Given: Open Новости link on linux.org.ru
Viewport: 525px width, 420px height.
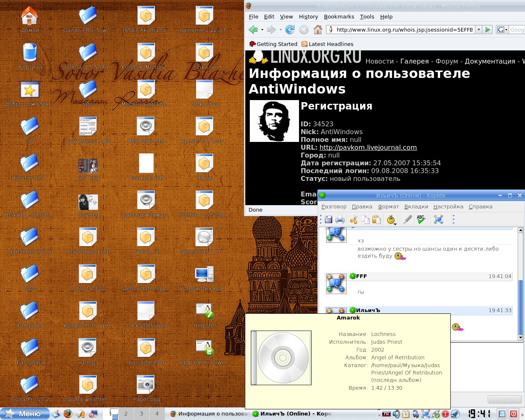Looking at the screenshot, I should pyautogui.click(x=379, y=61).
